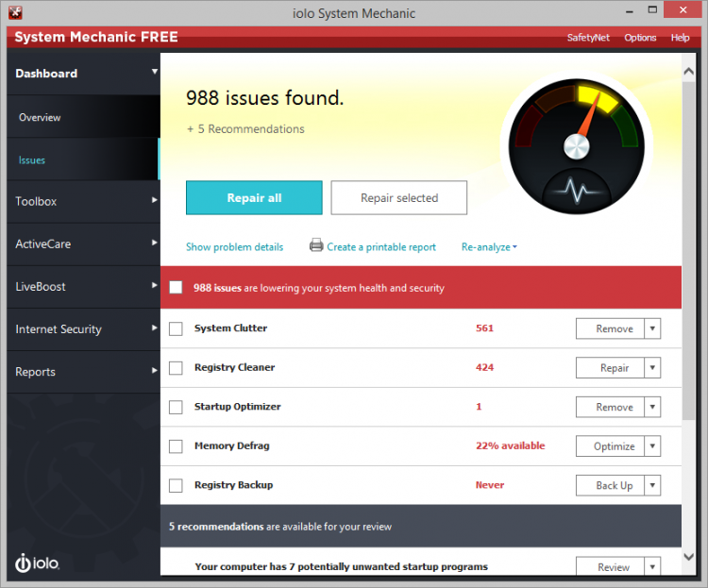Click the Repair selected button
The height and width of the screenshot is (588, 708).
point(399,198)
